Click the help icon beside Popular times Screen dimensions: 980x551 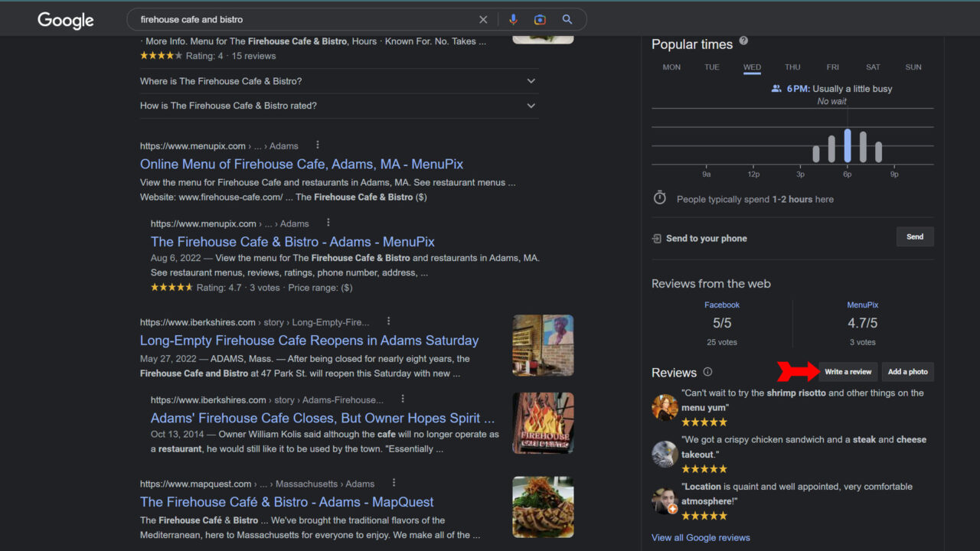click(743, 40)
